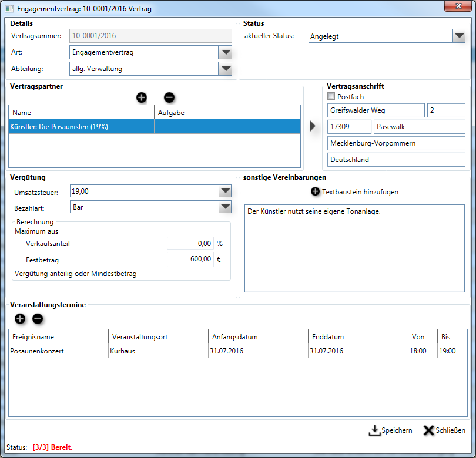Viewport: 476px width, 458px height.
Task: Add a new Vertragspartner with plus icon
Action: [x=142, y=97]
